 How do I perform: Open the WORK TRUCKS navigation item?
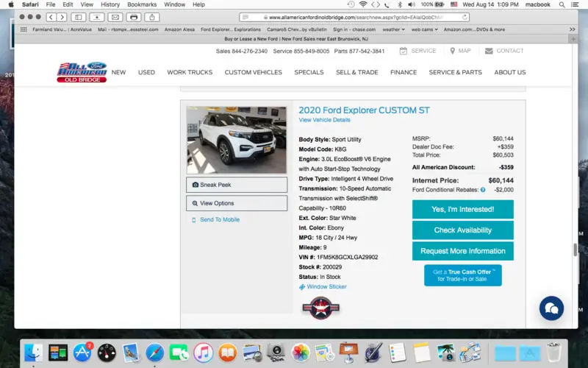(190, 72)
